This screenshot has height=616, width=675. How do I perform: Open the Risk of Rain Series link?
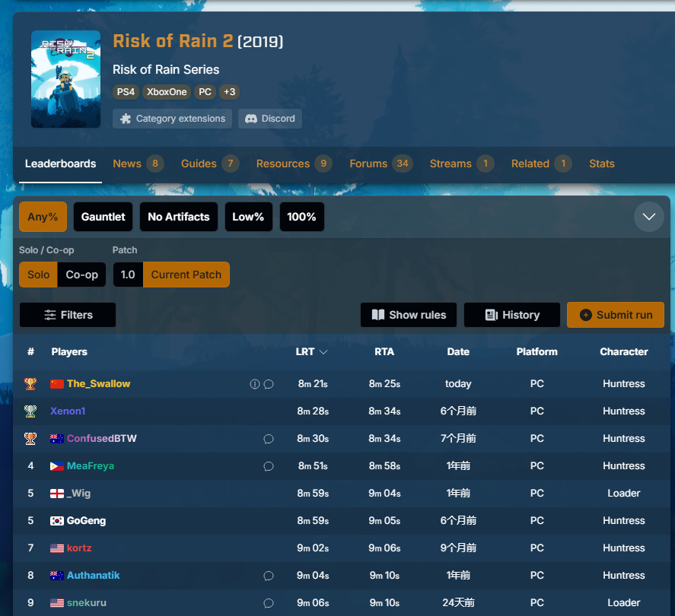(166, 70)
